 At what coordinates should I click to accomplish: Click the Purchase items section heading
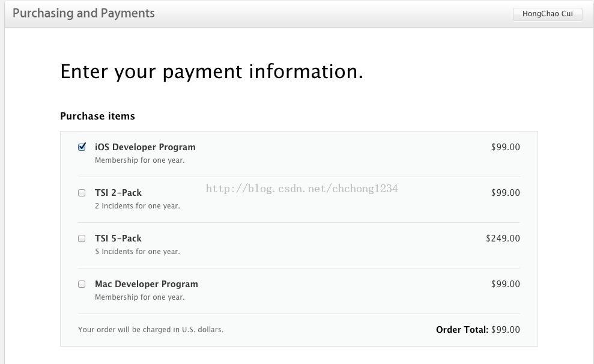(97, 116)
